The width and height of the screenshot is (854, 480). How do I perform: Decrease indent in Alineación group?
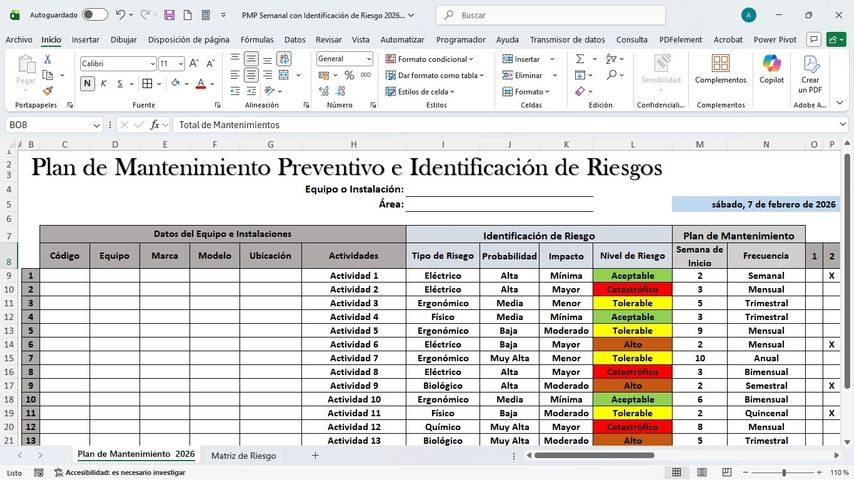[235, 91]
